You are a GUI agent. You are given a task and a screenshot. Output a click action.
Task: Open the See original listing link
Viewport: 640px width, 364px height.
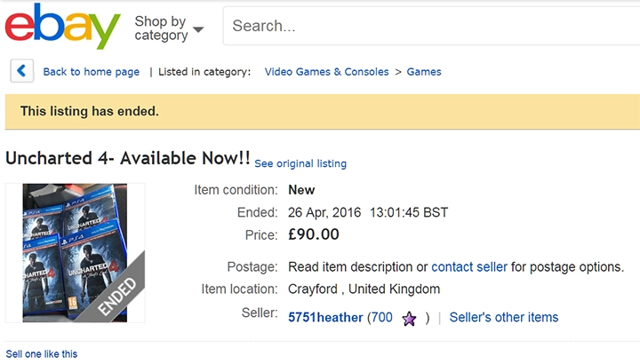(300, 164)
